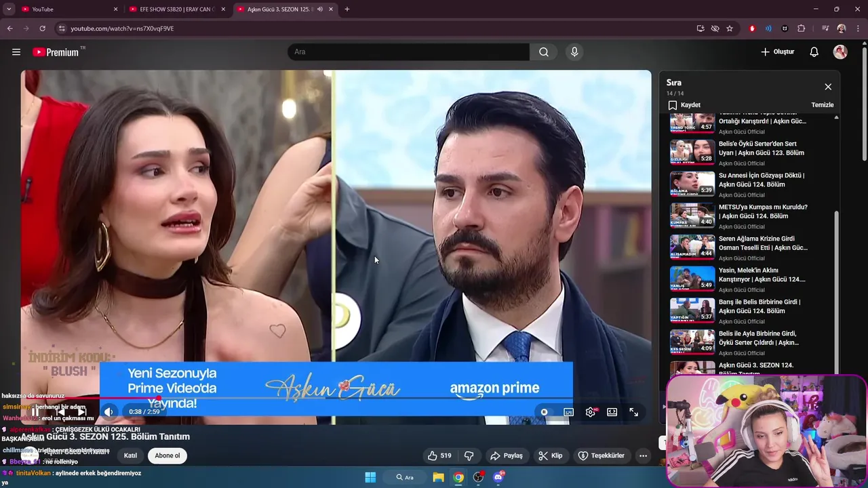Dislike the video with thumbs down
The width and height of the screenshot is (868, 488).
pyautogui.click(x=469, y=455)
